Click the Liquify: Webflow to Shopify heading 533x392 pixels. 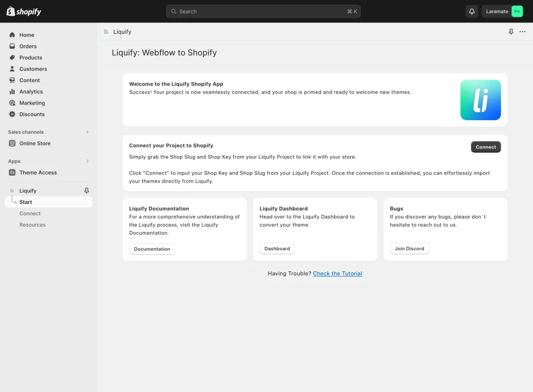[164, 53]
